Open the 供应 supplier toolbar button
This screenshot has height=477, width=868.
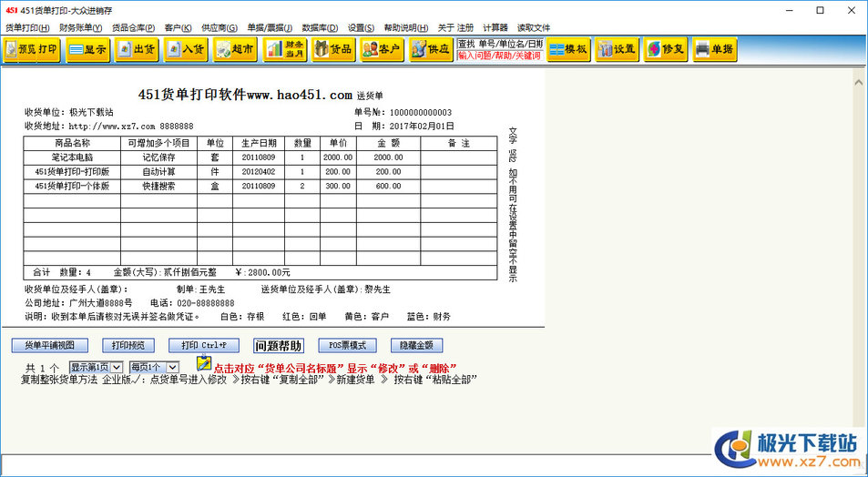[x=431, y=49]
